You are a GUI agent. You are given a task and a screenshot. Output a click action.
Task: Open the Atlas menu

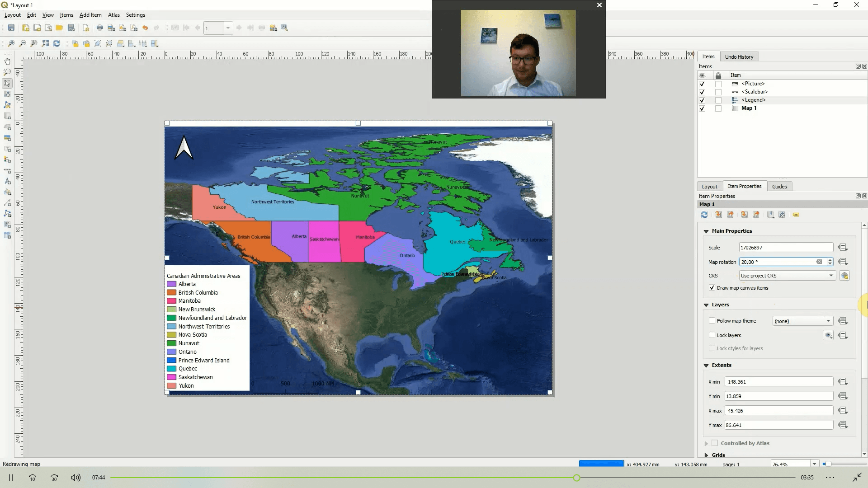114,15
